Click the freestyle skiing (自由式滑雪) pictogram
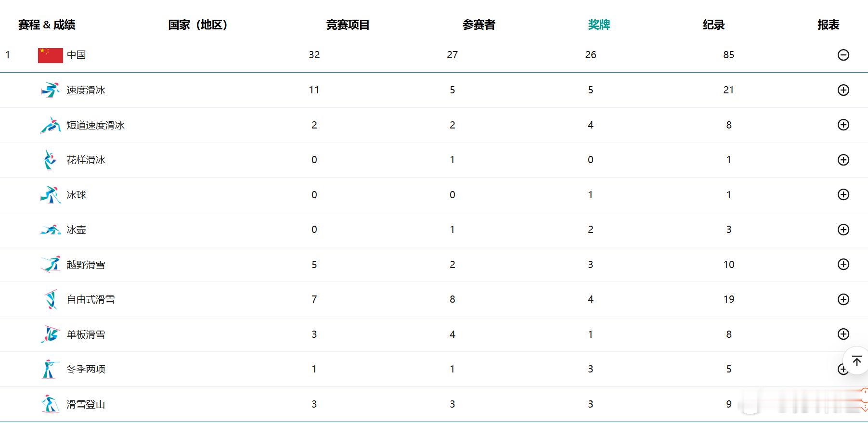 [x=51, y=299]
